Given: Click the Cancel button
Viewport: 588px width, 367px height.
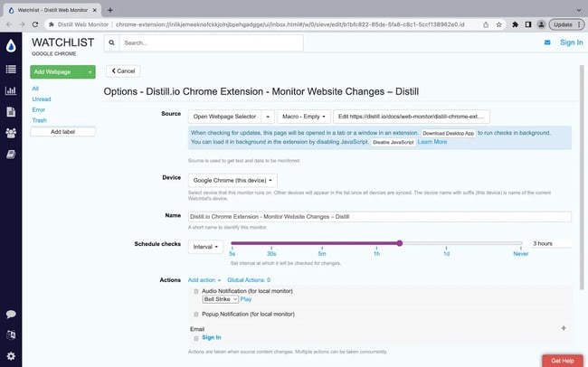Looking at the screenshot, I should pos(123,71).
